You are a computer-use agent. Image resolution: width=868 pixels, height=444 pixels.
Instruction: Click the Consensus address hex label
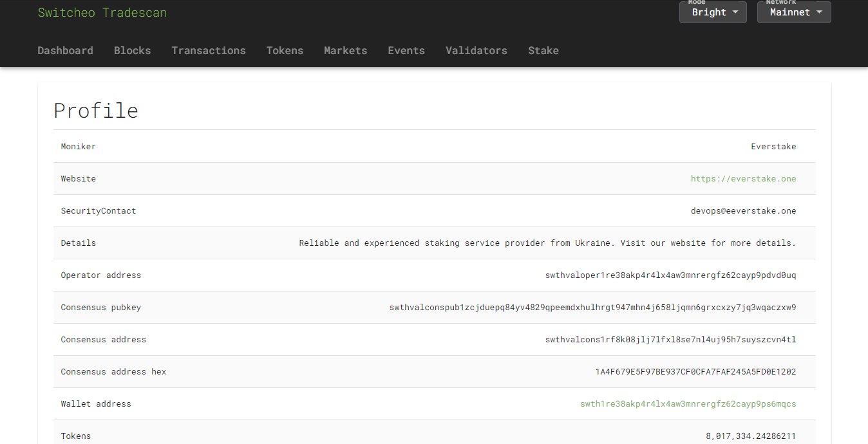pyautogui.click(x=113, y=372)
